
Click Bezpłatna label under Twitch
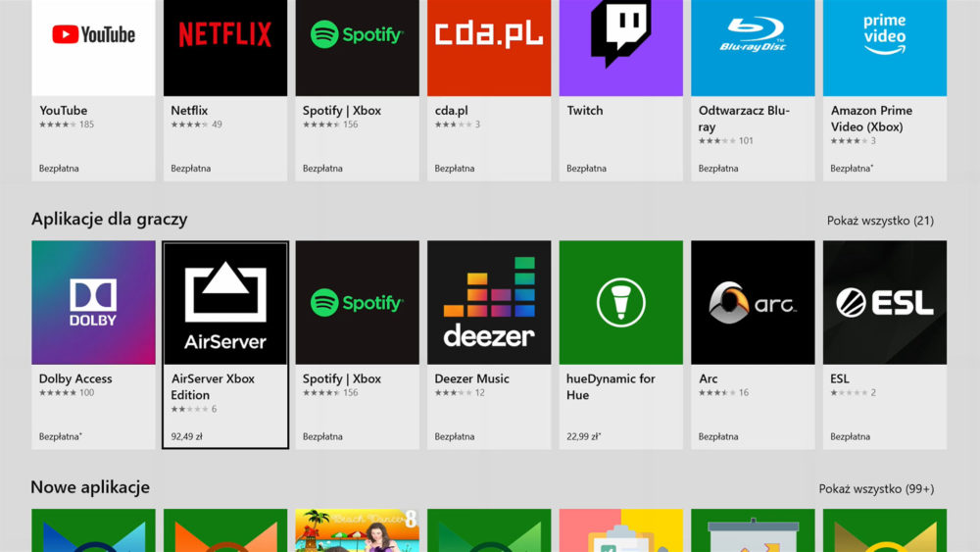coord(586,169)
